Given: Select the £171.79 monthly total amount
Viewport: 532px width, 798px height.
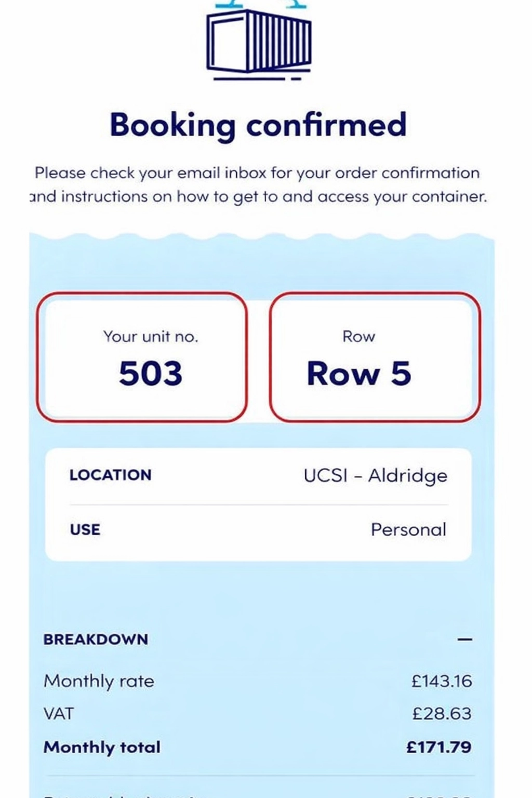Looking at the screenshot, I should (439, 747).
